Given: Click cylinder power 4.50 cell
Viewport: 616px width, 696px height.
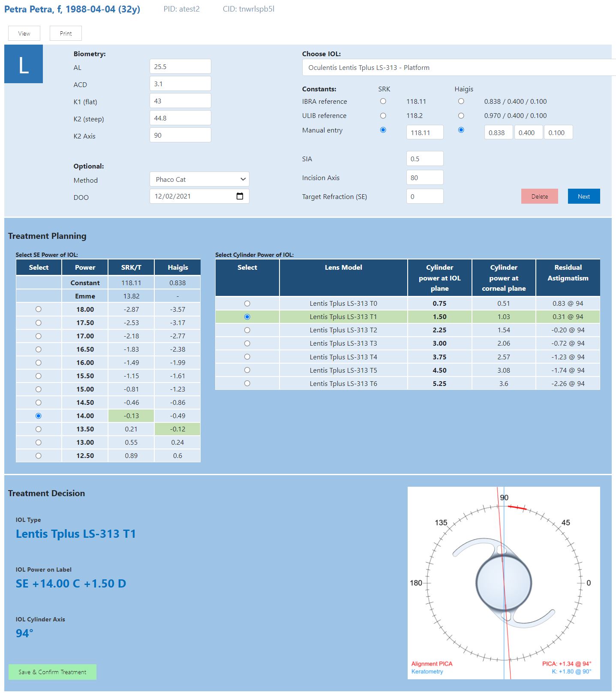Looking at the screenshot, I should 439,370.
